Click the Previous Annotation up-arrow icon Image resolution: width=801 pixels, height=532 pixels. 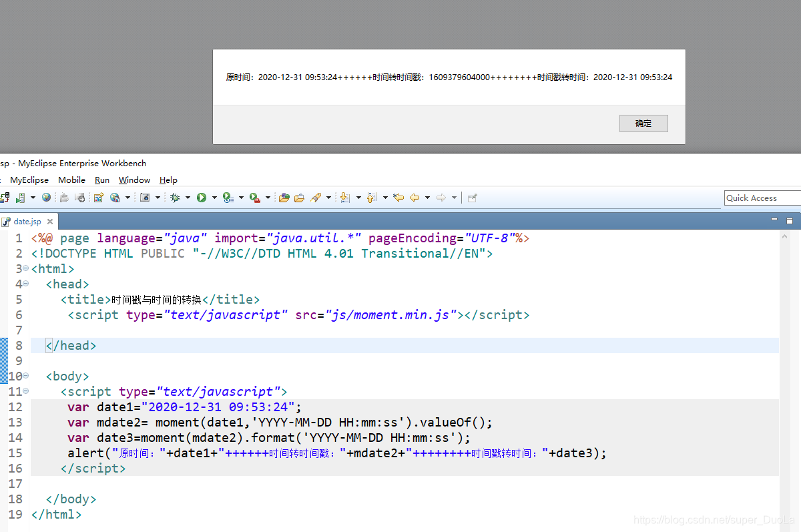[372, 198]
